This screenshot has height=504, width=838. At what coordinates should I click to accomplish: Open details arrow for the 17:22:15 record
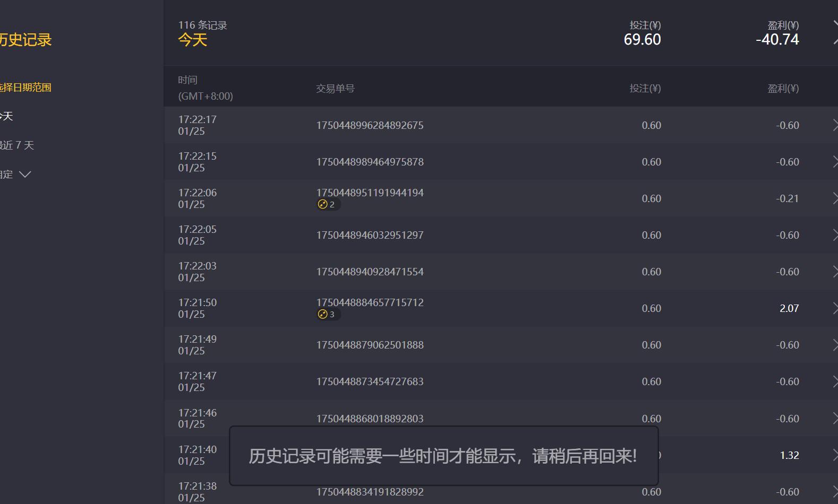834,162
